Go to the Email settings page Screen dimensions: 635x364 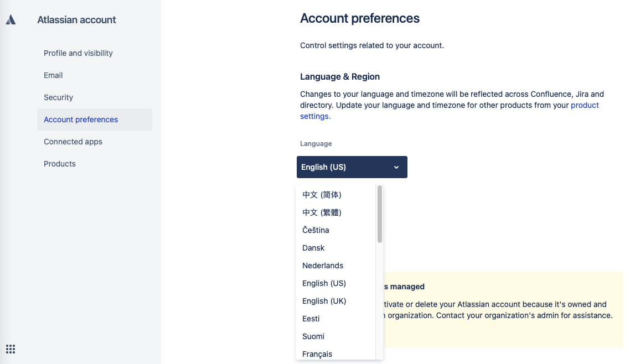coord(53,75)
